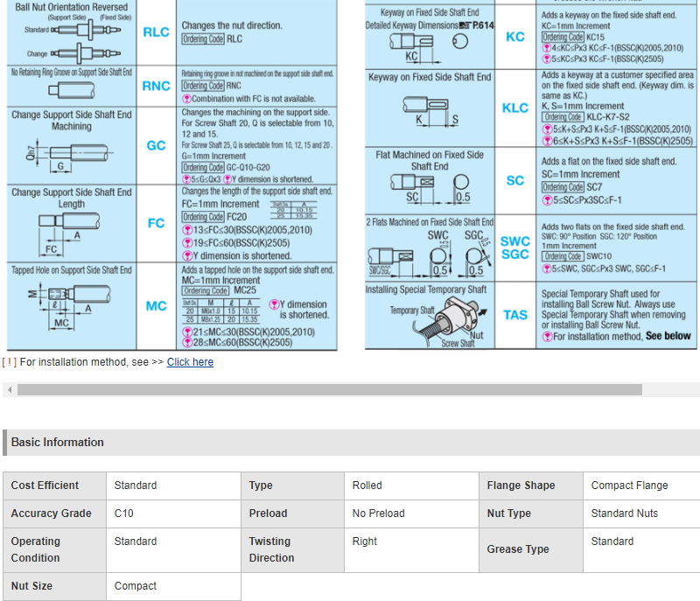Click the 'Flange Shape' header cell
Screen dimensions: 700x601
(x=531, y=486)
